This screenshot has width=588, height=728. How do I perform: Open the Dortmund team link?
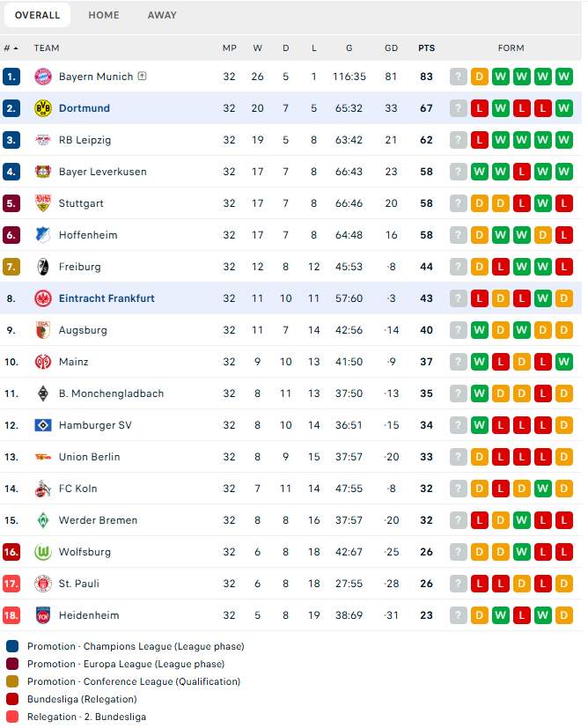pyautogui.click(x=85, y=108)
